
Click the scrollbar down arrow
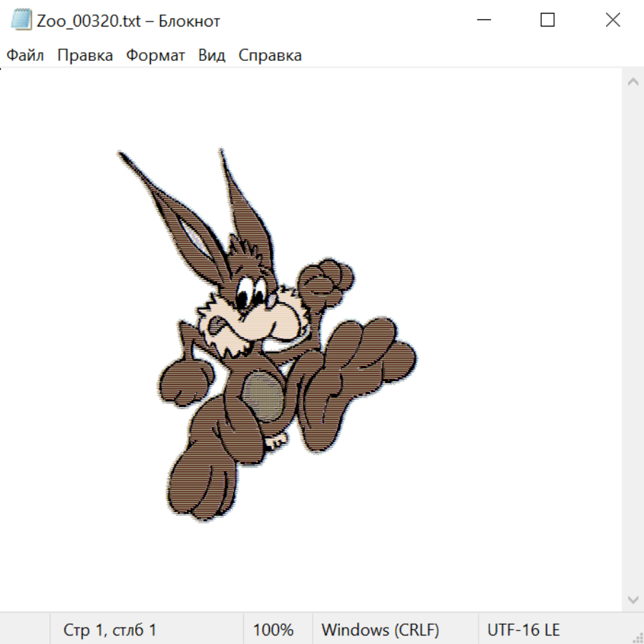pos(633,599)
